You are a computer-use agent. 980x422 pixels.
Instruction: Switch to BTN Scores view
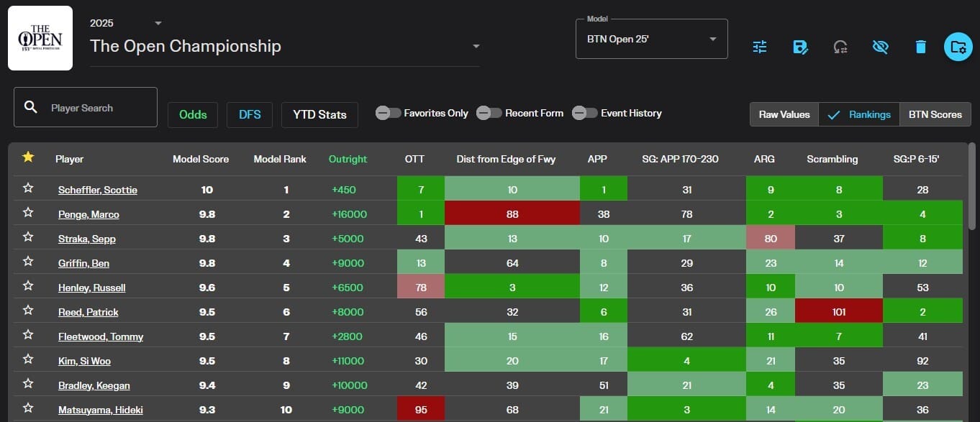935,114
